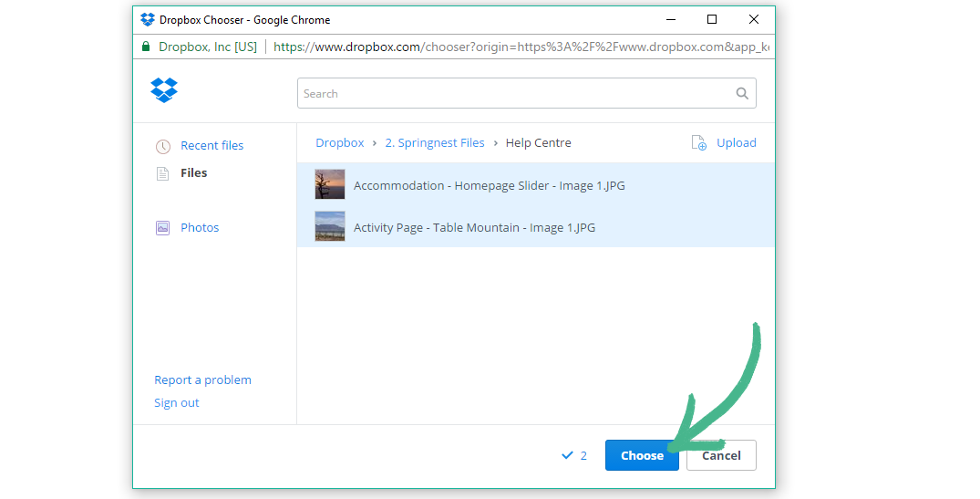Image resolution: width=980 pixels, height=499 pixels.
Task: Click the Recent files clock icon
Action: [x=162, y=146]
